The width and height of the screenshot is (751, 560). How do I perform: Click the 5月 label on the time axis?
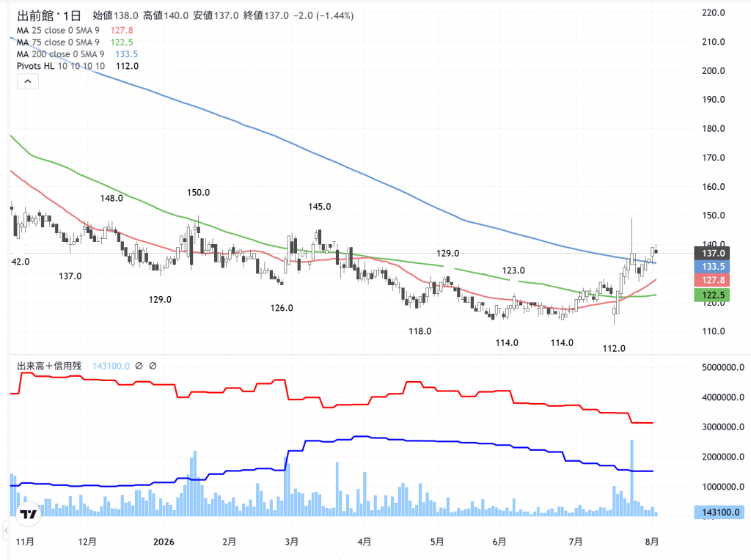(x=437, y=542)
